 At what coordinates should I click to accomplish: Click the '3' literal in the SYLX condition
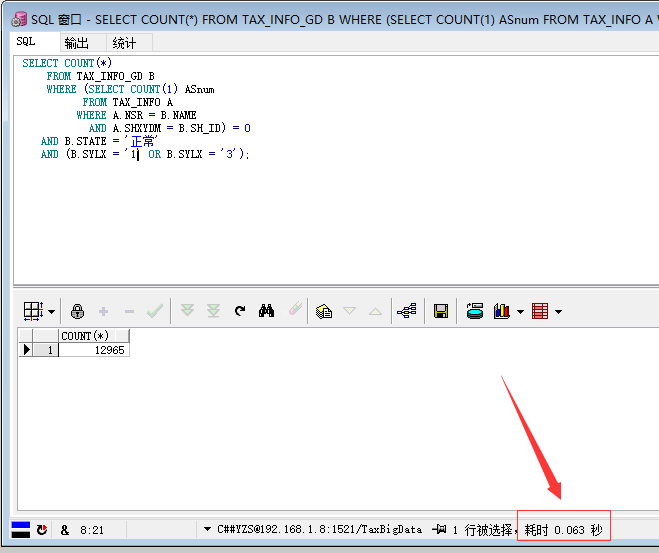(x=229, y=154)
